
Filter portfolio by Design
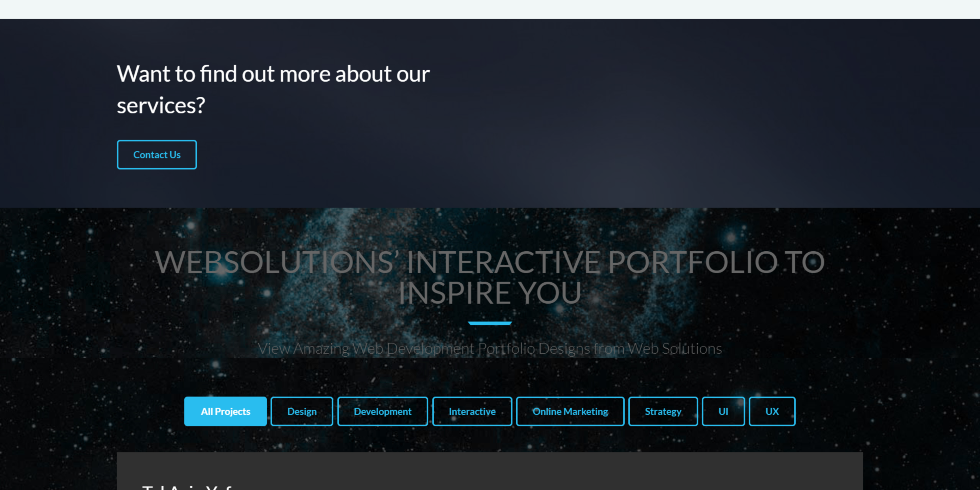[302, 411]
